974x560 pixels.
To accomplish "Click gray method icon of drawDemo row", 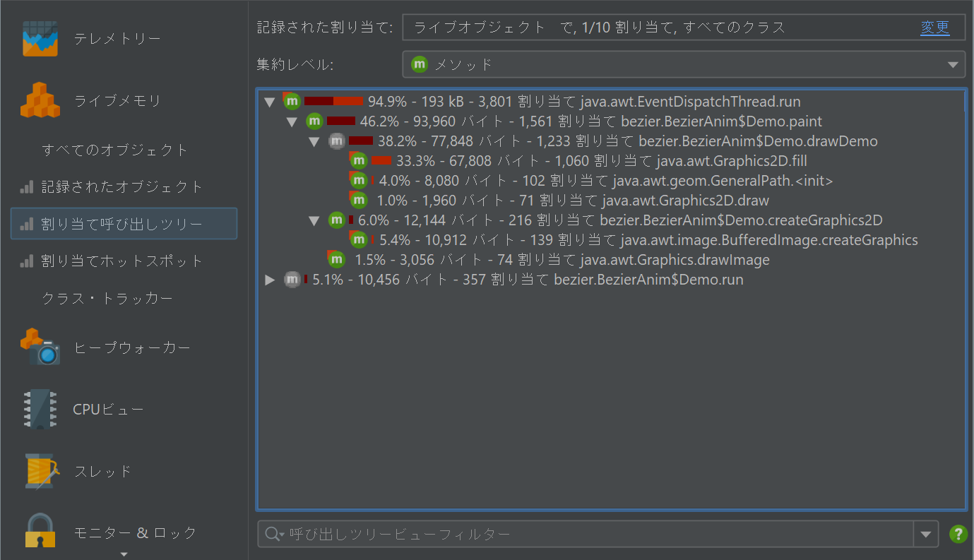I will pos(337,141).
